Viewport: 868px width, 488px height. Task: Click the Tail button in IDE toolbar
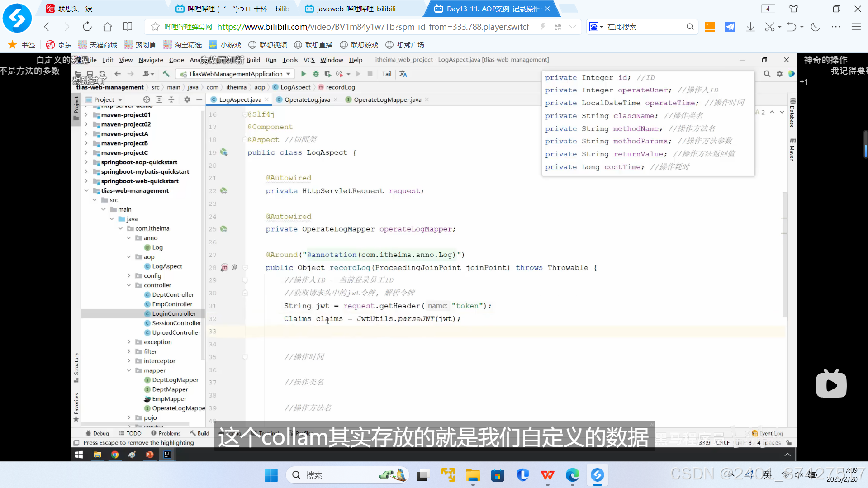point(387,74)
